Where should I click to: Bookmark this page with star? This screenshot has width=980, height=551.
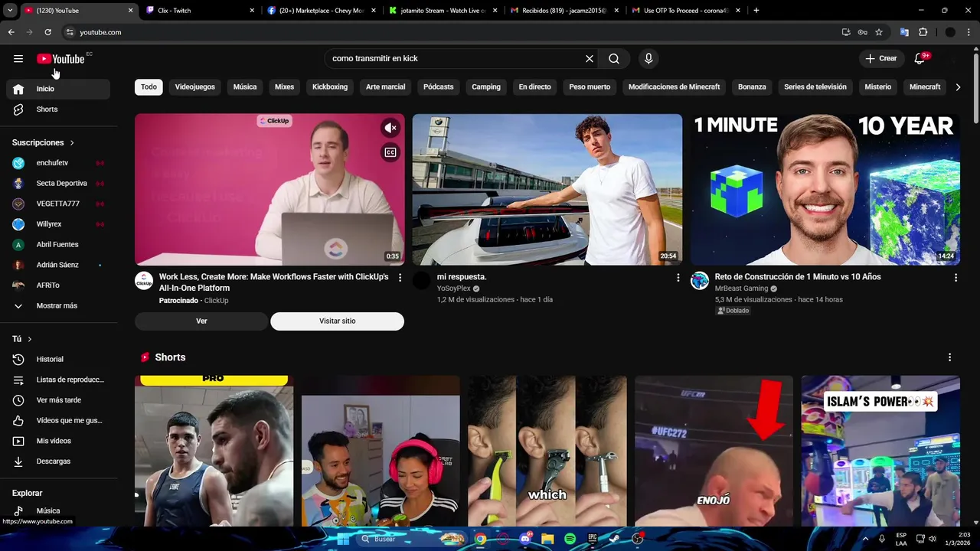[879, 32]
